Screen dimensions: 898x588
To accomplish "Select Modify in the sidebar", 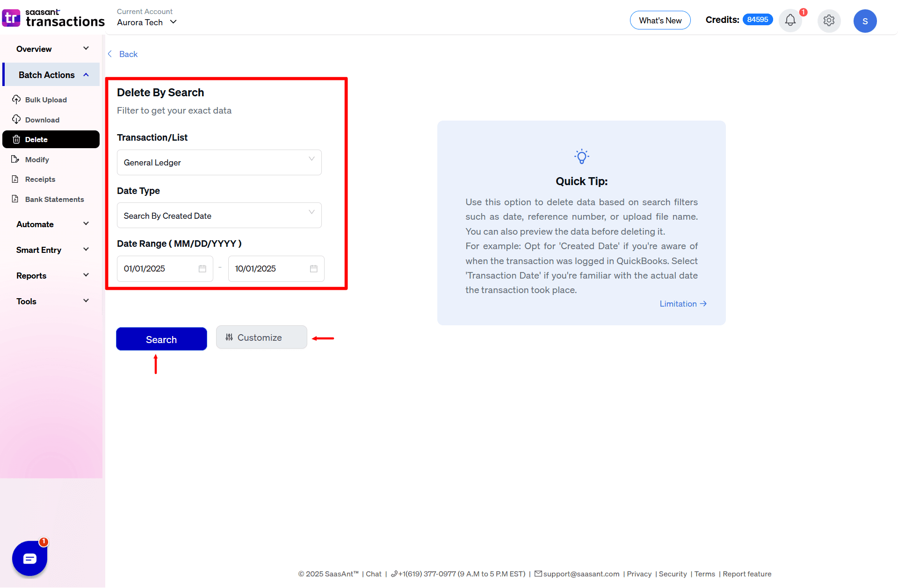I will pyautogui.click(x=37, y=159).
